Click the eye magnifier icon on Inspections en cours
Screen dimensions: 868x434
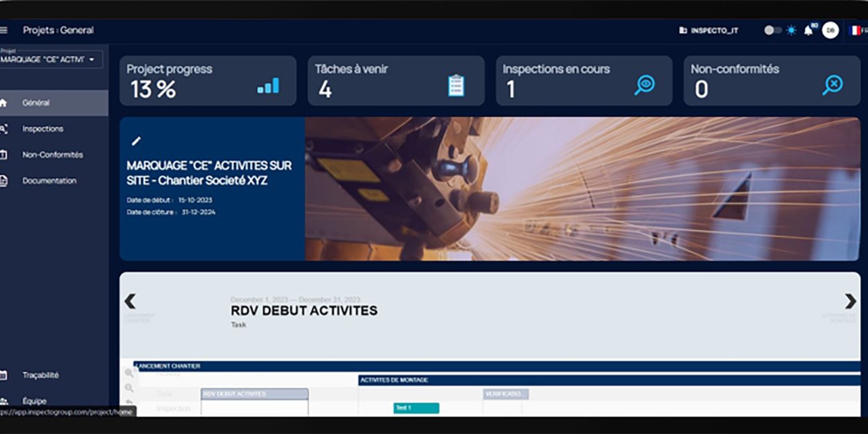click(644, 85)
